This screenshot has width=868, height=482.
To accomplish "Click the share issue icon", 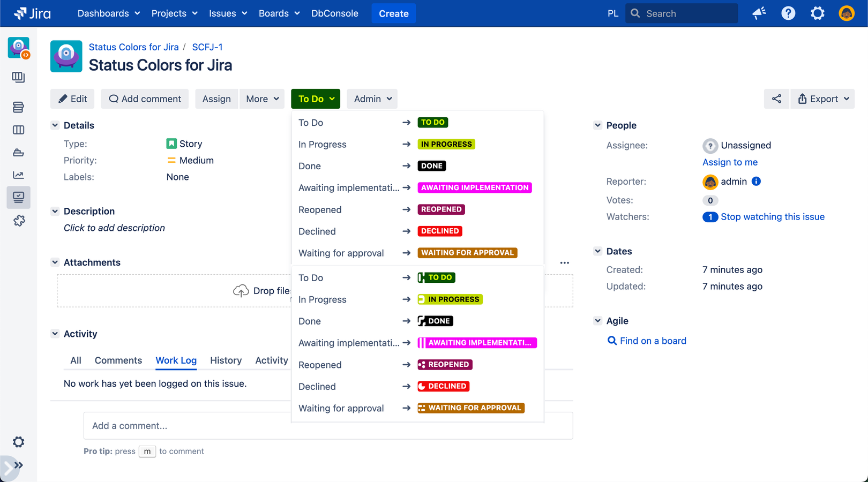I will click(776, 99).
